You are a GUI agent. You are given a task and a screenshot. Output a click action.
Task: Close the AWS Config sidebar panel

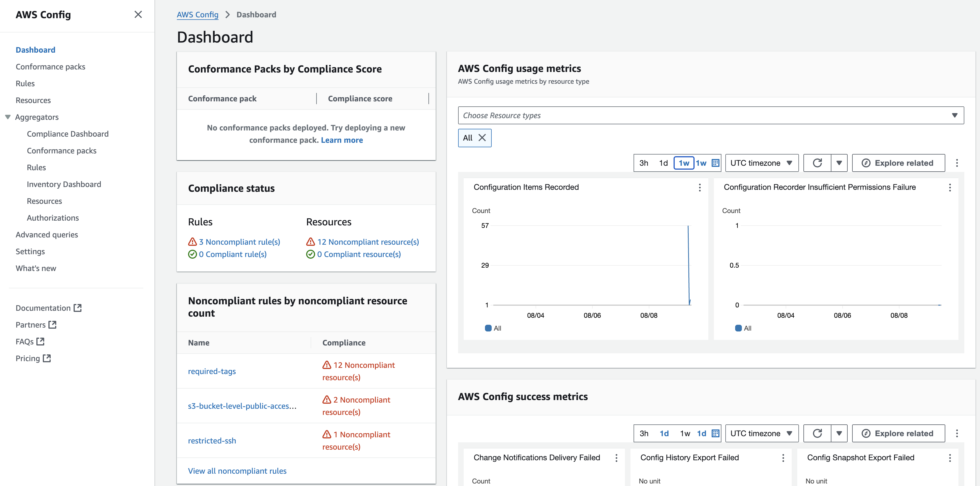point(138,15)
